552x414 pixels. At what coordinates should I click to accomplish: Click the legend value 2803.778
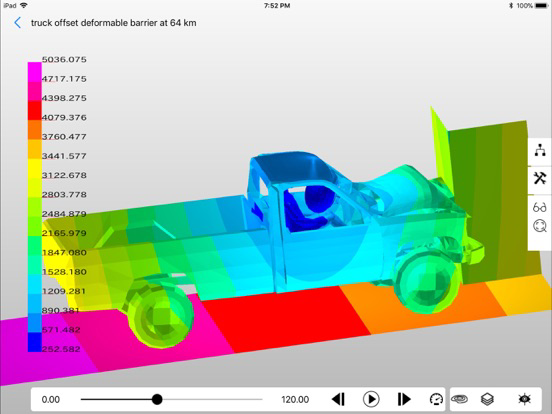pyautogui.click(x=64, y=195)
